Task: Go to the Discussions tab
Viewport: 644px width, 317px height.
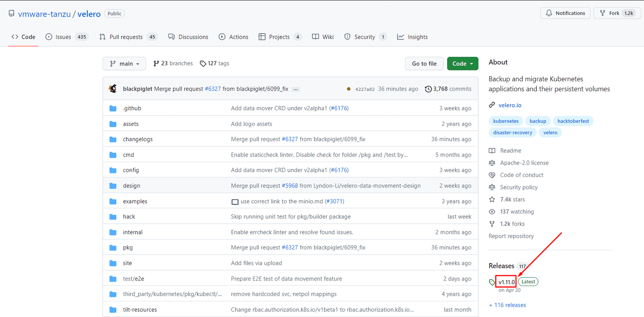Action: [x=188, y=37]
